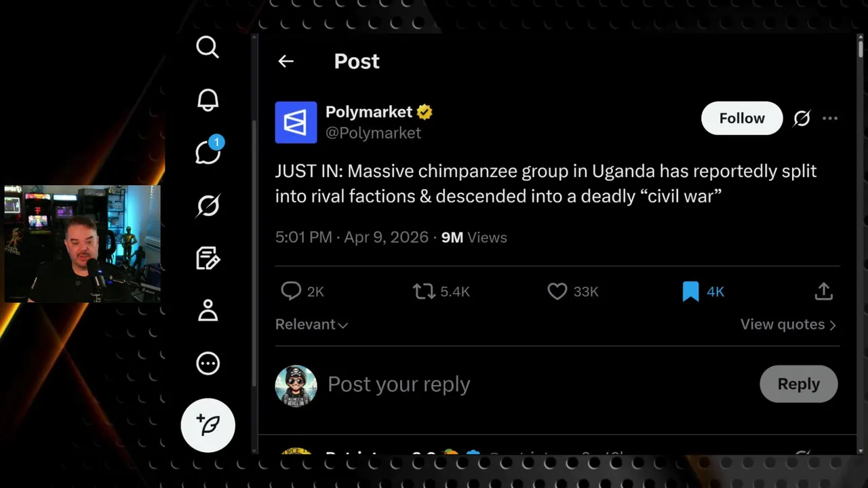Open Grok icon in the sidebar
Image resolution: width=868 pixels, height=488 pixels.
208,205
